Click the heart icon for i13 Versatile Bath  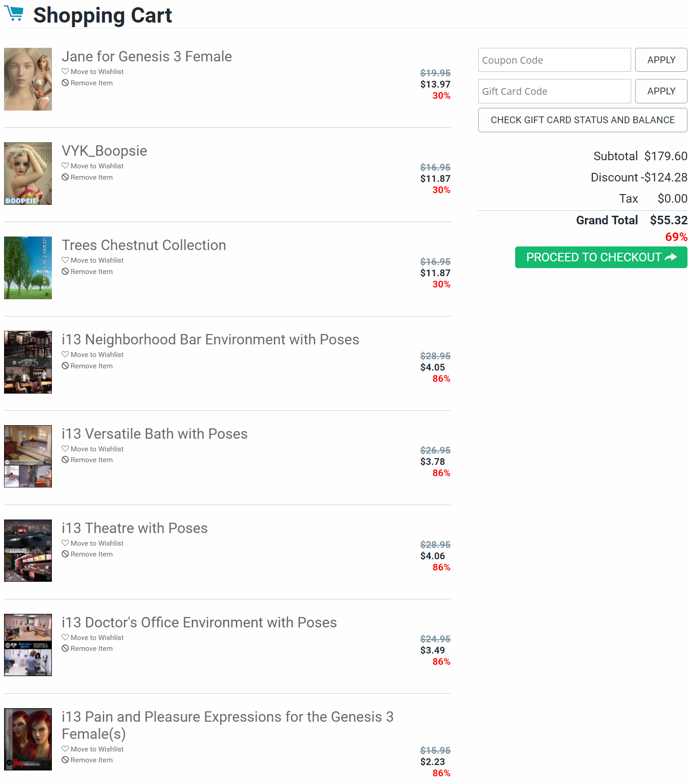pyautogui.click(x=65, y=449)
